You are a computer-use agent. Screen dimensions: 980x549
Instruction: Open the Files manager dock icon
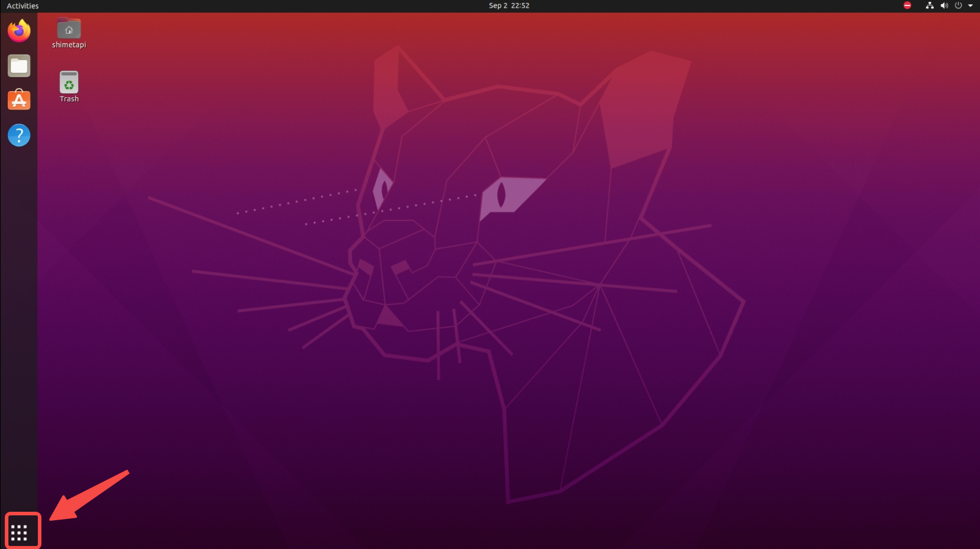point(19,65)
